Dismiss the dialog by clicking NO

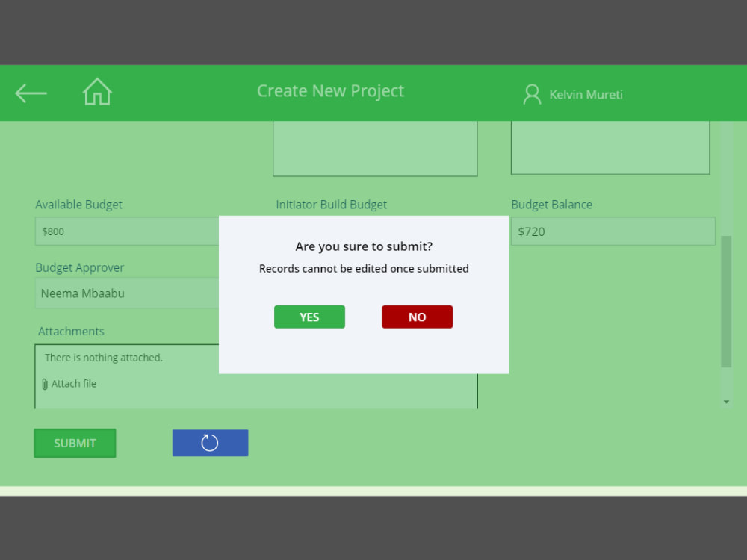click(417, 317)
